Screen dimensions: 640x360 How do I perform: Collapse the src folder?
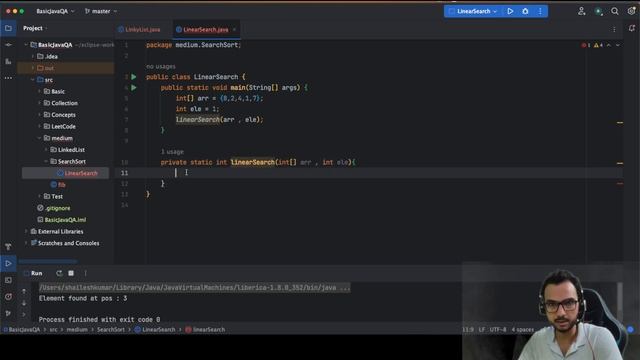coord(33,80)
